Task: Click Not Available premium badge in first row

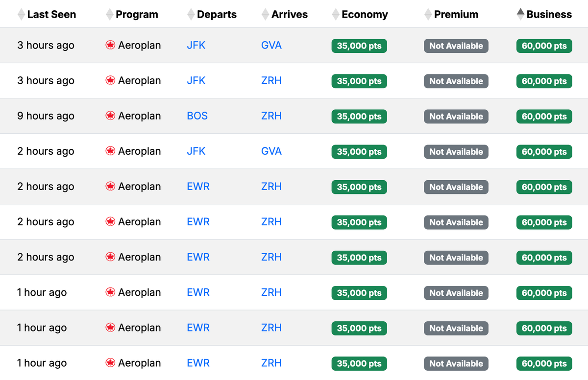Action: pyautogui.click(x=456, y=46)
